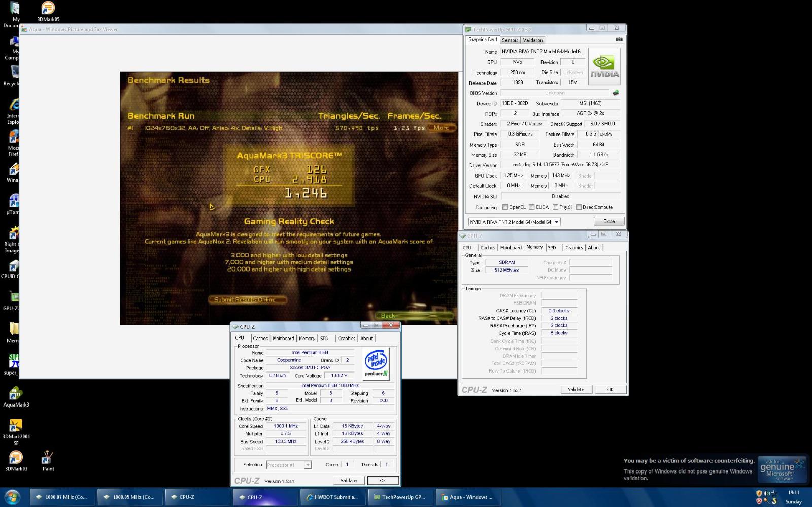Image resolution: width=812 pixels, height=507 pixels.
Task: Open the GPU-Z graphics card selector dropdown
Action: pyautogui.click(x=514, y=222)
